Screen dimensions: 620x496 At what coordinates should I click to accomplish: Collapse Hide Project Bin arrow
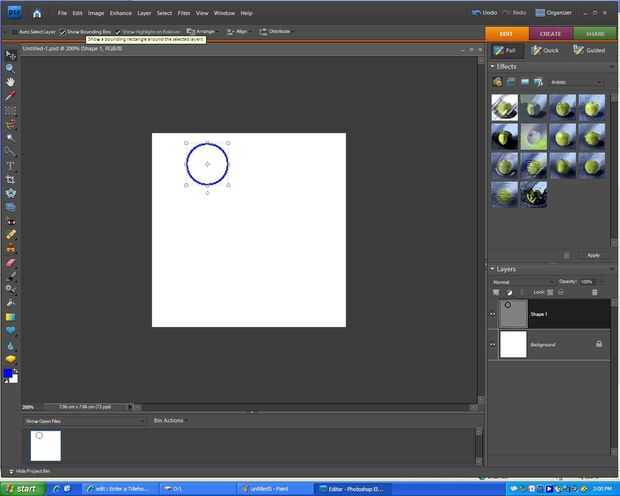pos(11,471)
